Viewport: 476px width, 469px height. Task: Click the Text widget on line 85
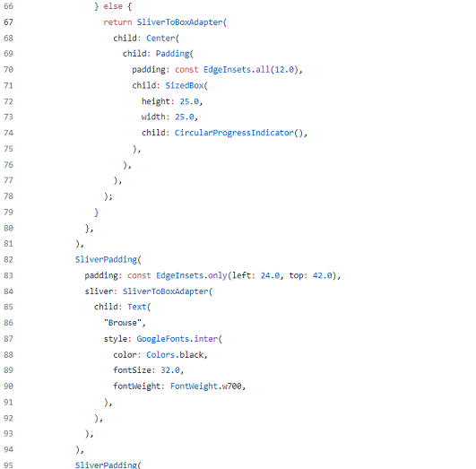click(136, 307)
